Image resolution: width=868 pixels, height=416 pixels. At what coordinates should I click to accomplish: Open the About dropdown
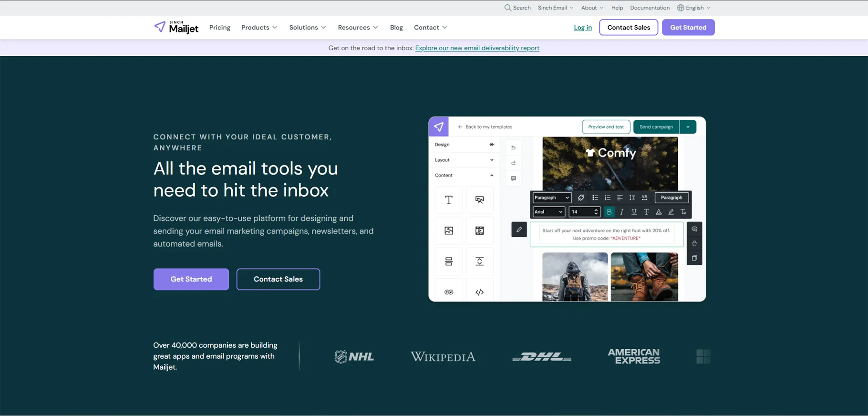click(x=592, y=8)
